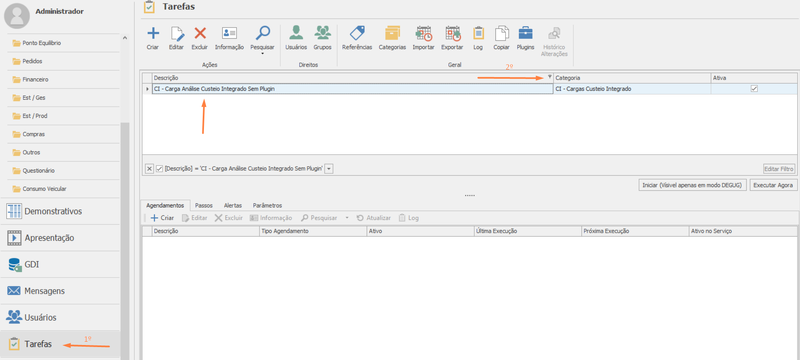Screen dimensions: 800x360
Task: Click Iniciar (Visível apenas em modo DEBUG) button
Action: point(692,185)
